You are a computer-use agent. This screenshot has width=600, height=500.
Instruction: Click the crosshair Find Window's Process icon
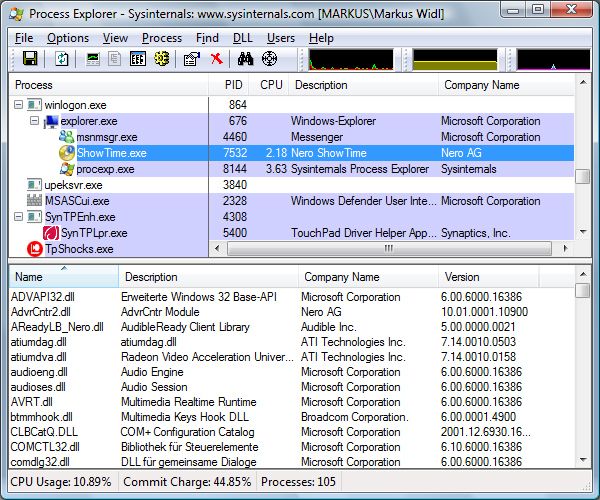click(269, 59)
